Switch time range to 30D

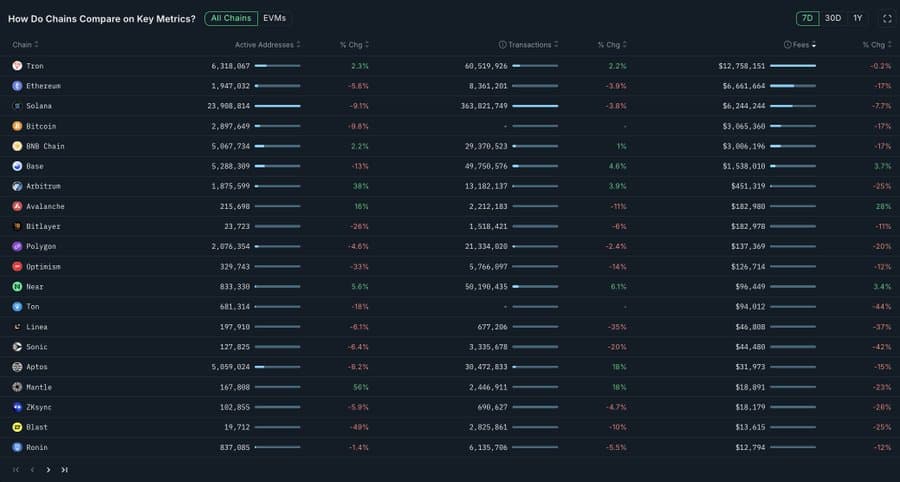tap(832, 18)
